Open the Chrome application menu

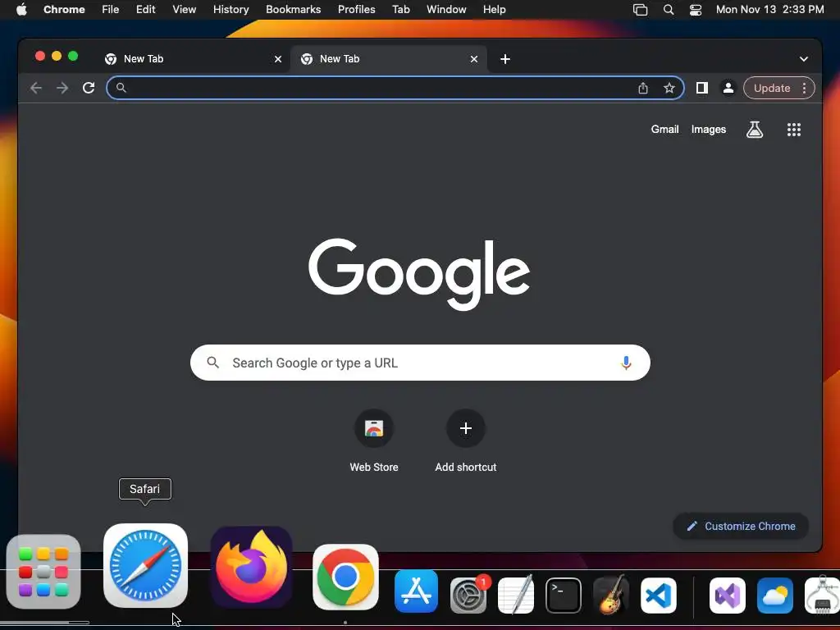point(64,10)
